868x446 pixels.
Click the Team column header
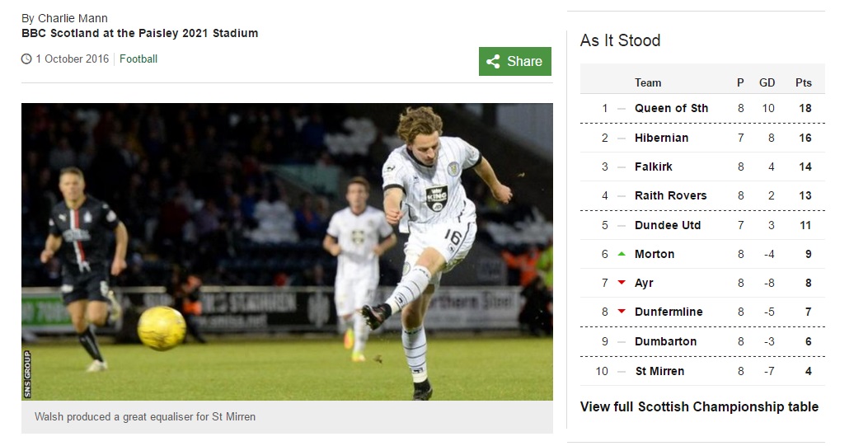tap(648, 83)
